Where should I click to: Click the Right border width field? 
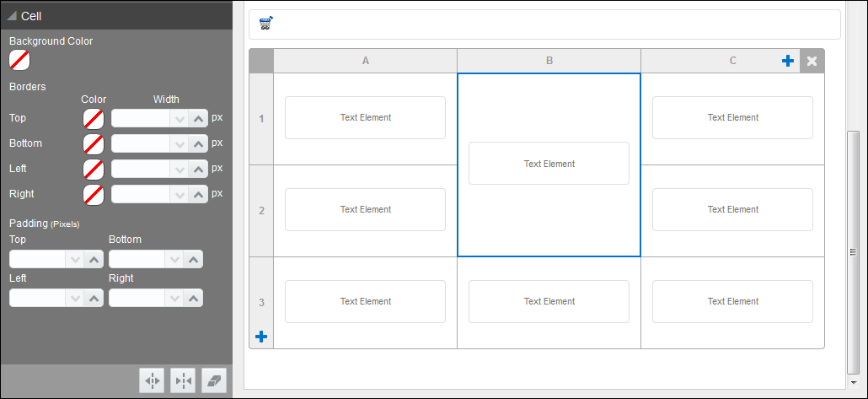tap(140, 195)
